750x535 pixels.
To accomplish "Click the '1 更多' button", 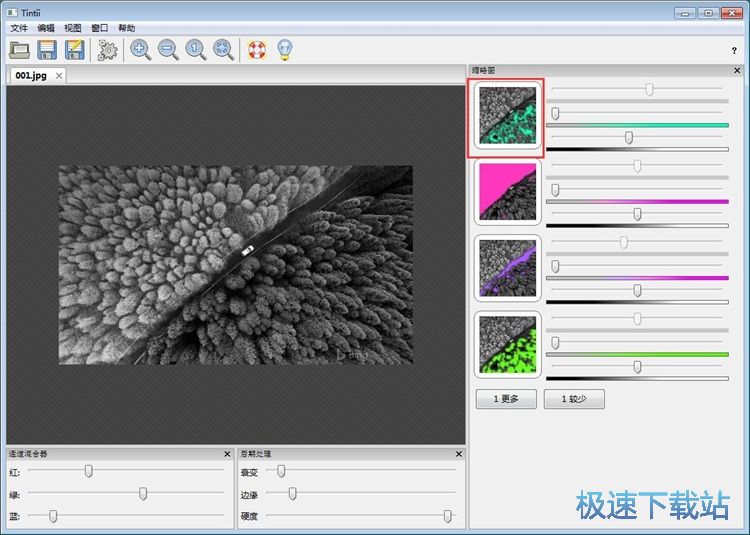I will point(506,399).
